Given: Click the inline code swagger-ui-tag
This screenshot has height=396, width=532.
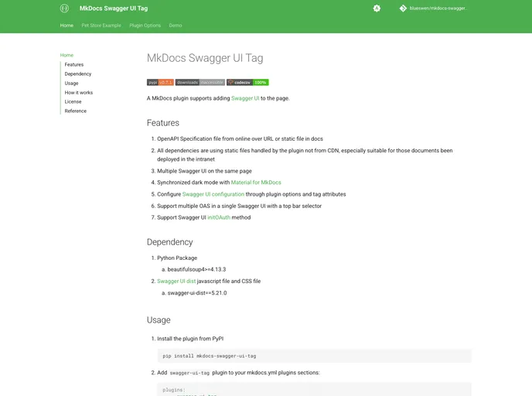Looking at the screenshot, I should [189, 373].
